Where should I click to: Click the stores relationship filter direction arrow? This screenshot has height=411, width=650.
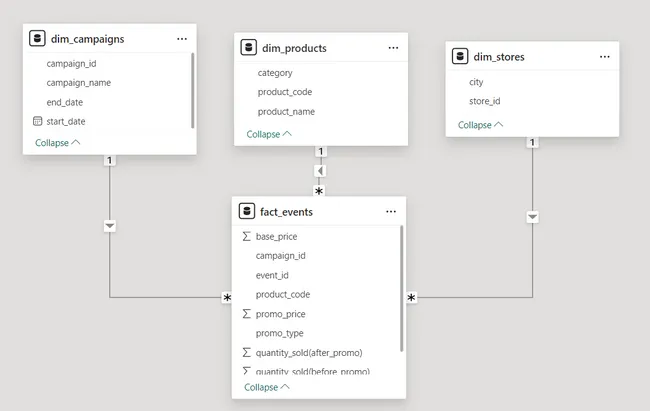pyautogui.click(x=532, y=217)
